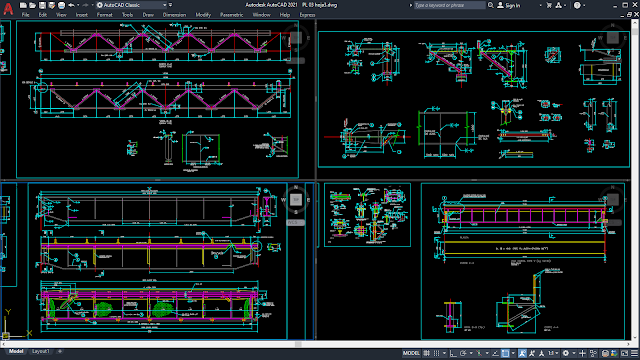
Task: Open the AutoCAD Classic workspace dropdown
Action: click(131, 5)
